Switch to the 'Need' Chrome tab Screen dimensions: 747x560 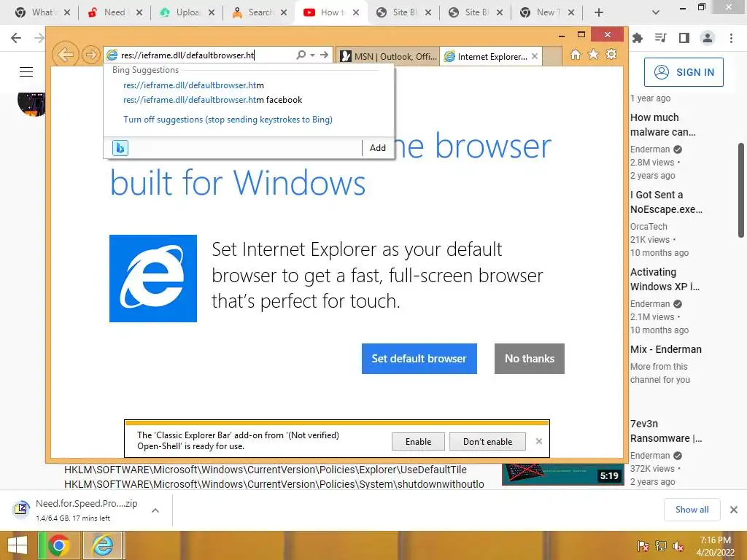pos(115,12)
